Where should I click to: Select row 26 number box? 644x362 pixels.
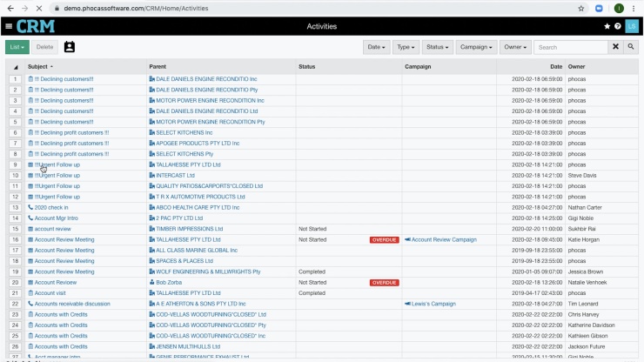15,346
